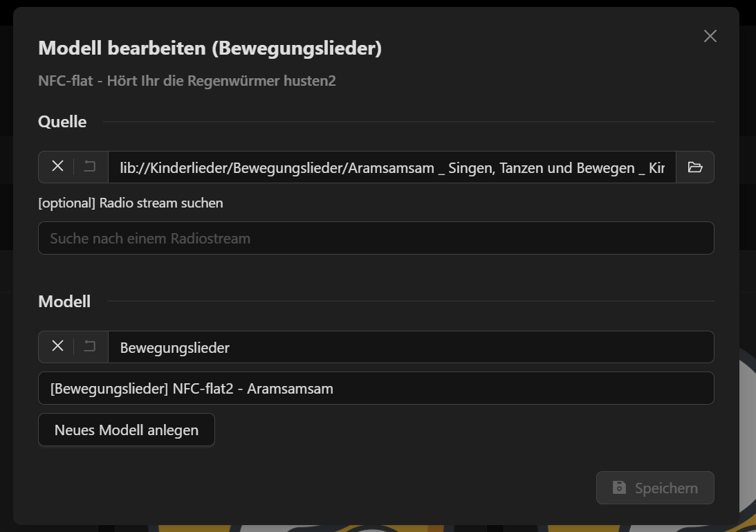This screenshot has width=756, height=532.
Task: Click the Modell bearbeiten dialog title
Action: tap(210, 48)
